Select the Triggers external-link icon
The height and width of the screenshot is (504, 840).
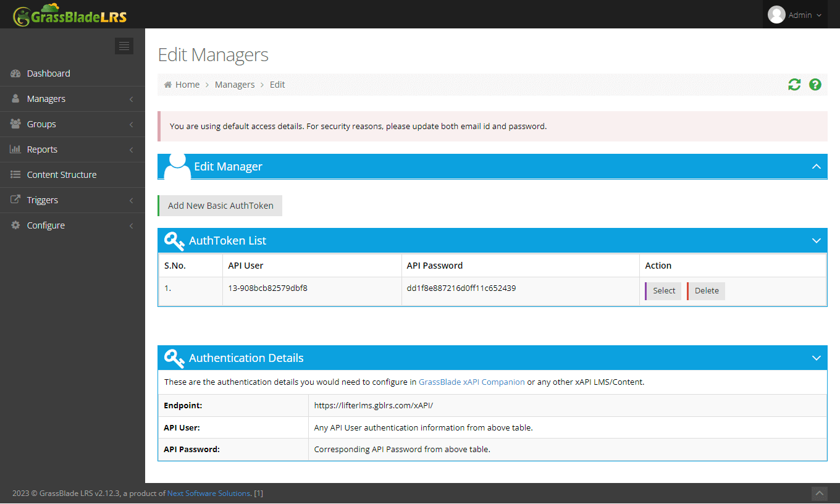pos(14,199)
